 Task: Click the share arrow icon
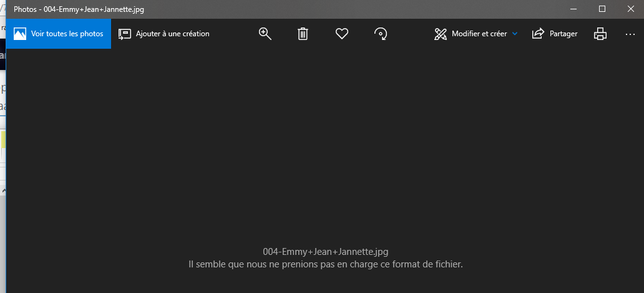[538, 34]
